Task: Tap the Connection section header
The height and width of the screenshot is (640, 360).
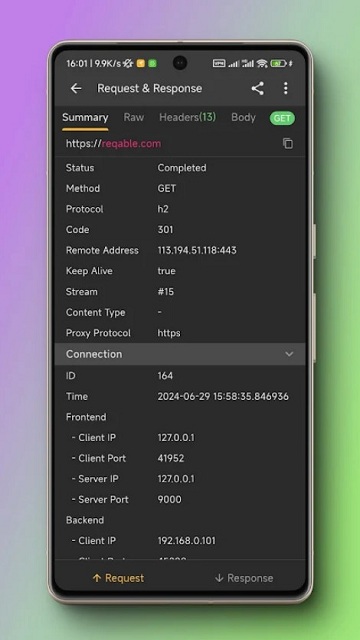Action: [x=180, y=354]
